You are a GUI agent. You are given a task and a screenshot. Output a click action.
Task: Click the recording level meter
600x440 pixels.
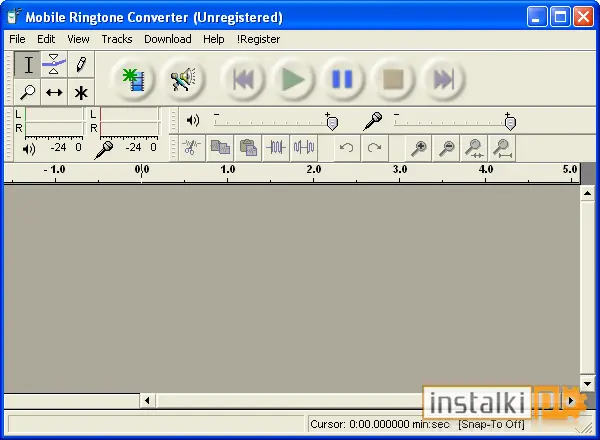pos(129,123)
